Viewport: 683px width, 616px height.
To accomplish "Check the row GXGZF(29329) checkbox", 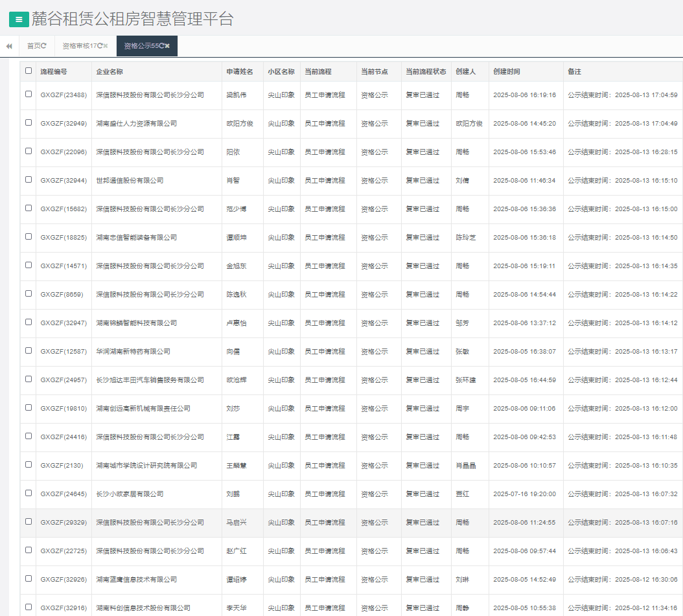I will [29, 521].
